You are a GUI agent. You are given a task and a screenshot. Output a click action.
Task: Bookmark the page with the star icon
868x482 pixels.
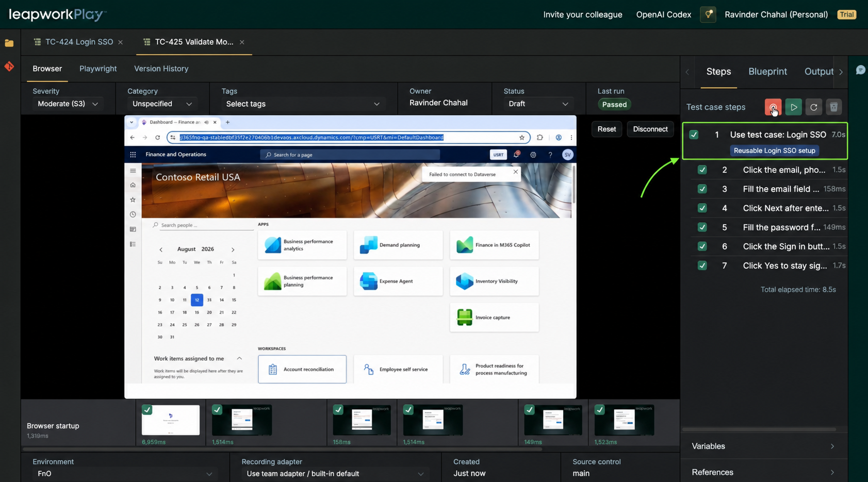[x=522, y=138]
